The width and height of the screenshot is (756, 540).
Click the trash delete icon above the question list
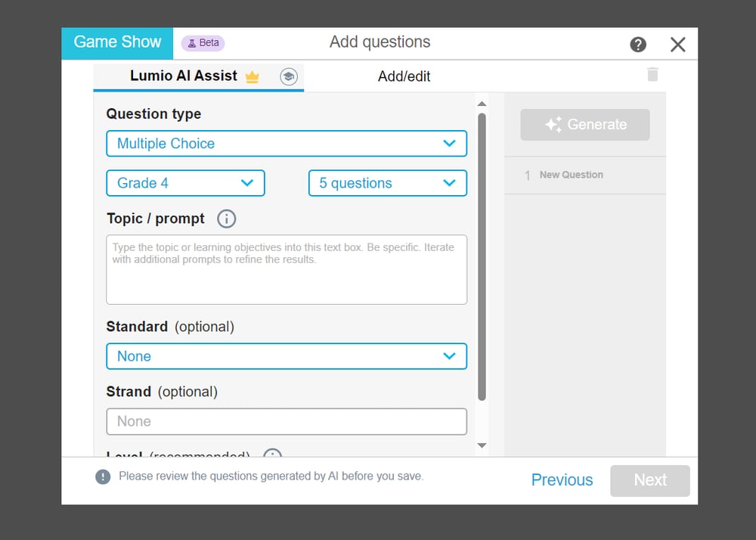[x=652, y=74]
